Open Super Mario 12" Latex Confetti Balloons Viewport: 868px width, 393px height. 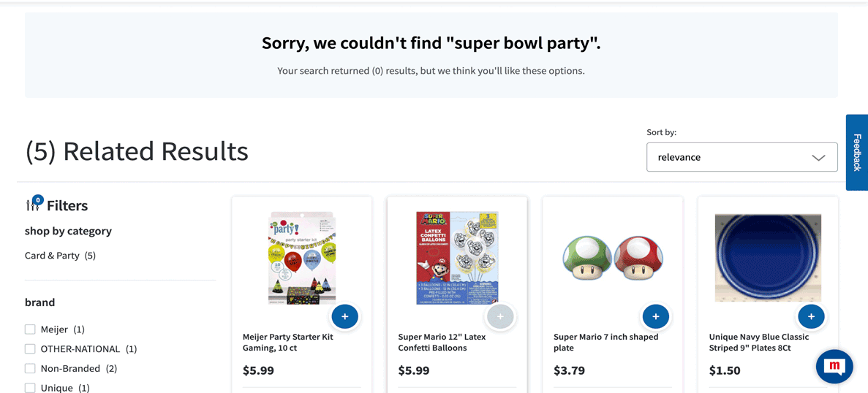(442, 342)
